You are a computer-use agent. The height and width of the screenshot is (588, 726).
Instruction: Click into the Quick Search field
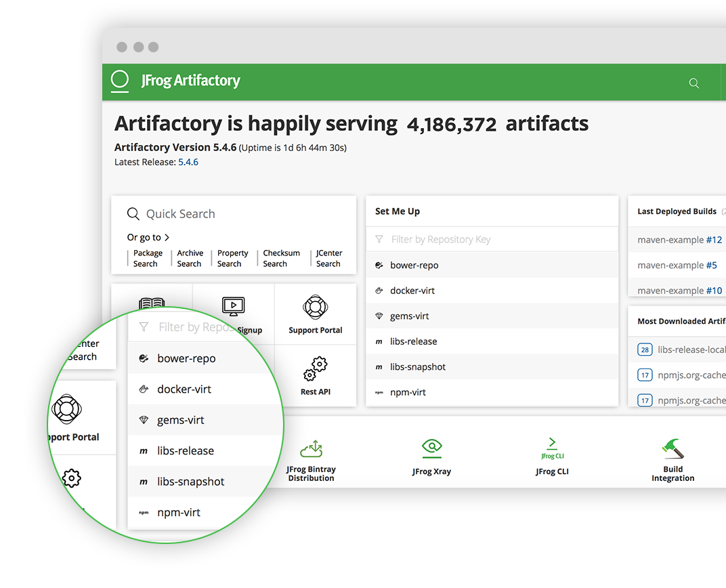234,214
